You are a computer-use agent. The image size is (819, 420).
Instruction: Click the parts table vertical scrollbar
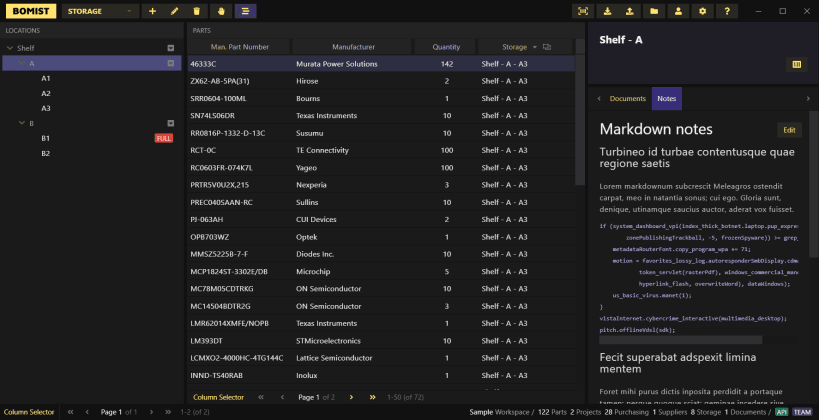[580, 120]
